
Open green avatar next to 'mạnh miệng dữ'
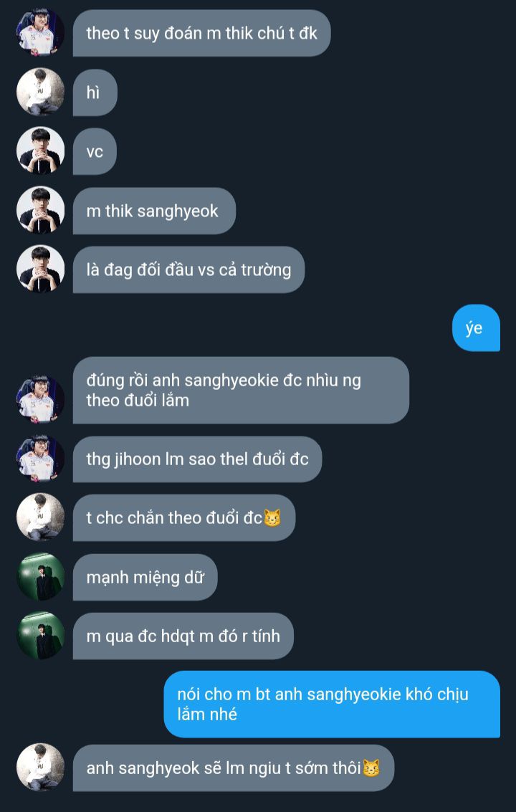(x=40, y=576)
